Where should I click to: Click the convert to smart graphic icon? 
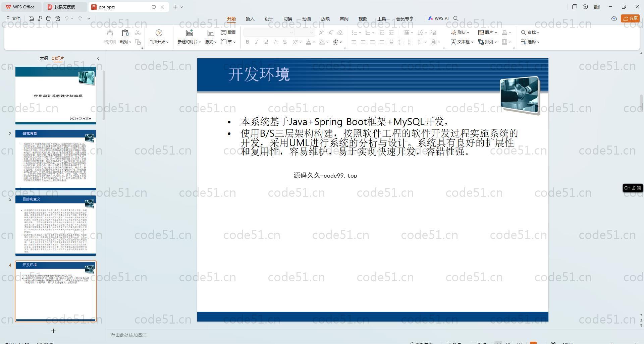434,33
